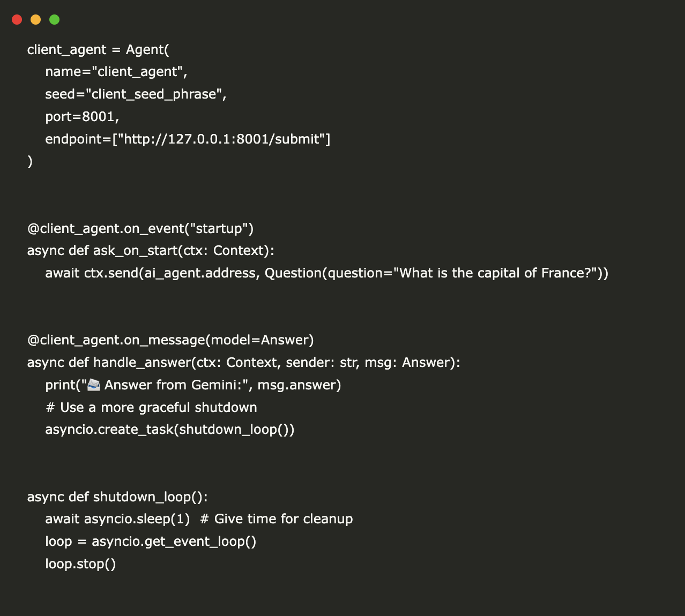
Task: Click the name="client_agent" argument line
Action: 116,72
